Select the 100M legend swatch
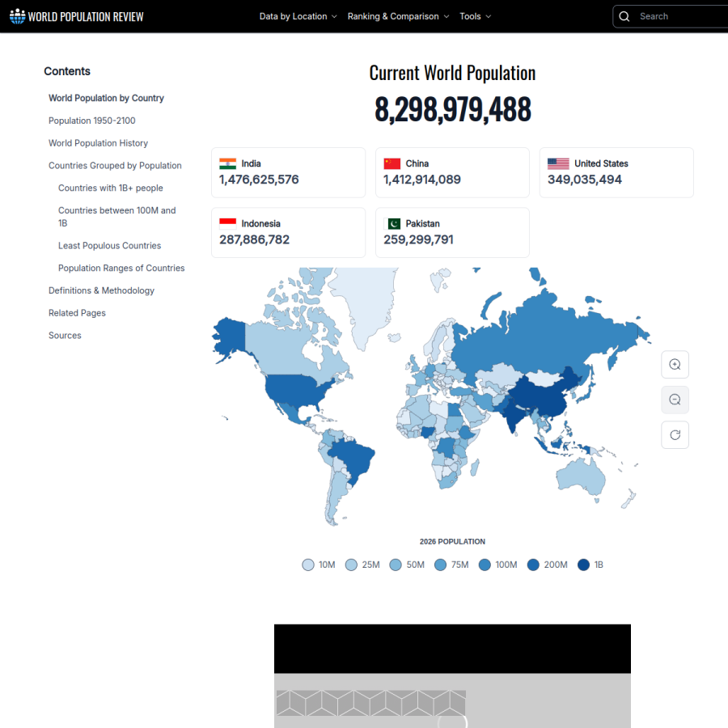 click(485, 565)
